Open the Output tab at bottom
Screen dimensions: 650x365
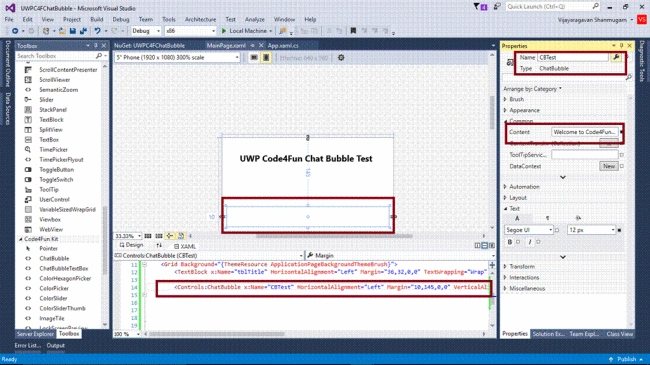pos(56,346)
